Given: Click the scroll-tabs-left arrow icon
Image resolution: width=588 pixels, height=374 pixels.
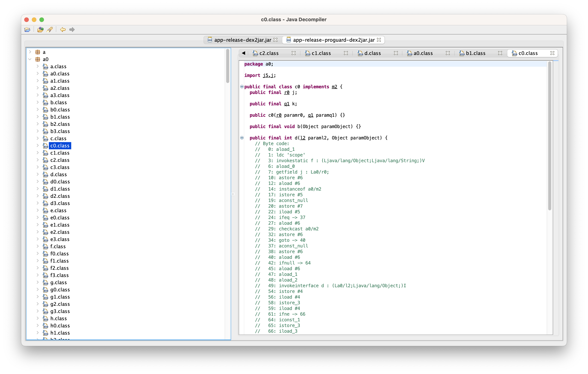Looking at the screenshot, I should pos(243,53).
